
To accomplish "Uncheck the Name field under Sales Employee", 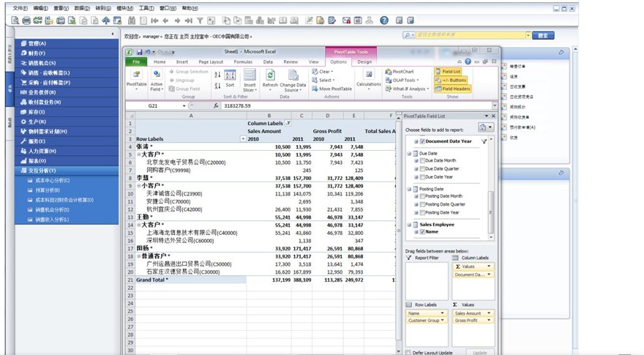I will [x=422, y=232].
